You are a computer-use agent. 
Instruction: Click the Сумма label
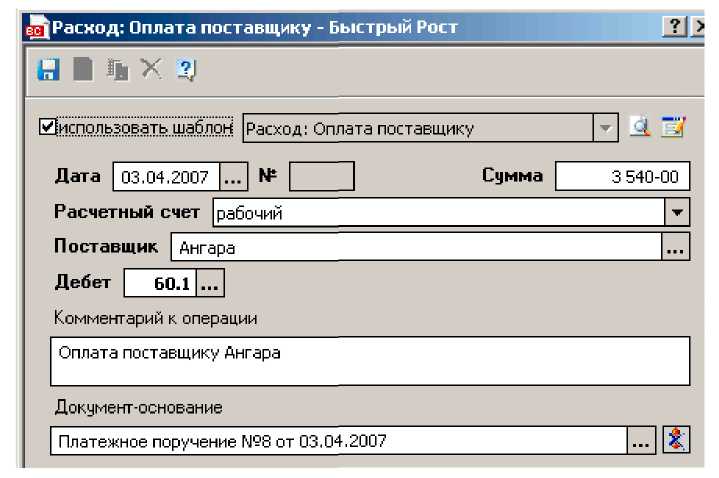point(512,176)
